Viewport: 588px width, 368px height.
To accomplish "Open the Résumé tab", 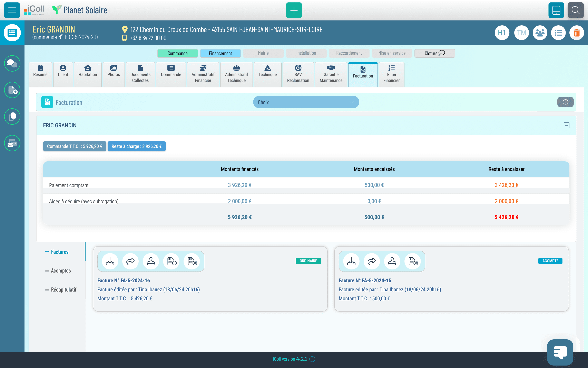I will pos(40,74).
